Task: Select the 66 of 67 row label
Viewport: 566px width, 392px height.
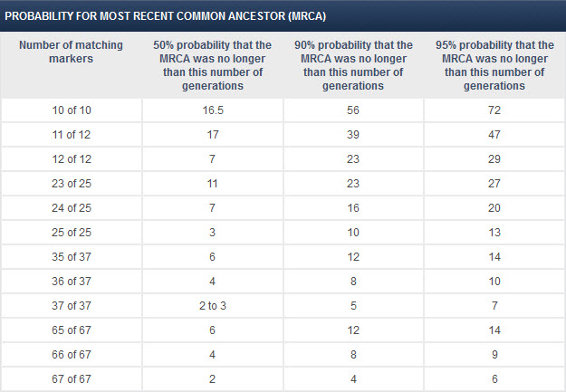Action: (72, 355)
